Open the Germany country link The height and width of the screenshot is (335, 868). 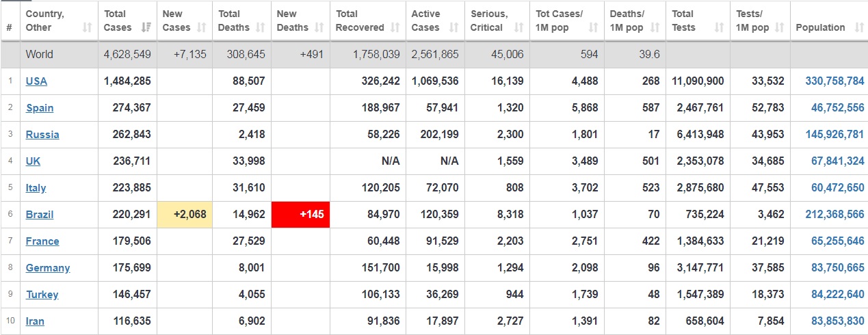[x=48, y=268]
